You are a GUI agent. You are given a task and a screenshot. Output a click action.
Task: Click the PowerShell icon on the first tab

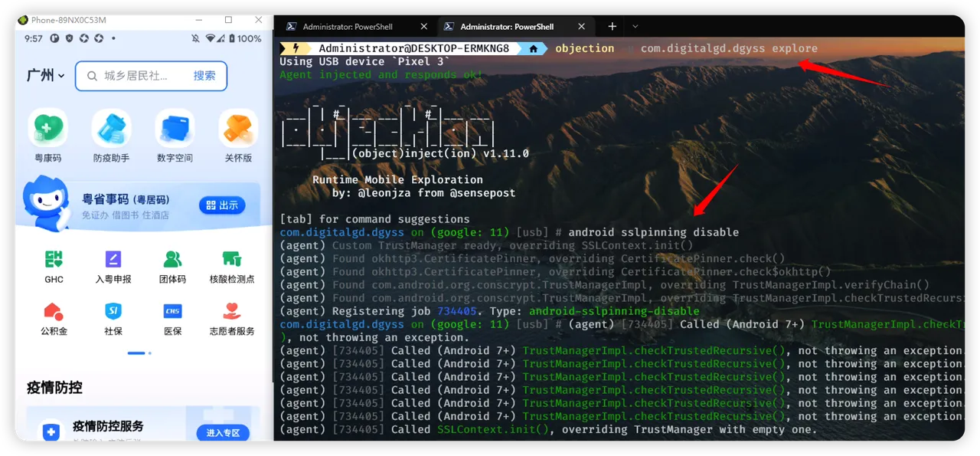[290, 27]
